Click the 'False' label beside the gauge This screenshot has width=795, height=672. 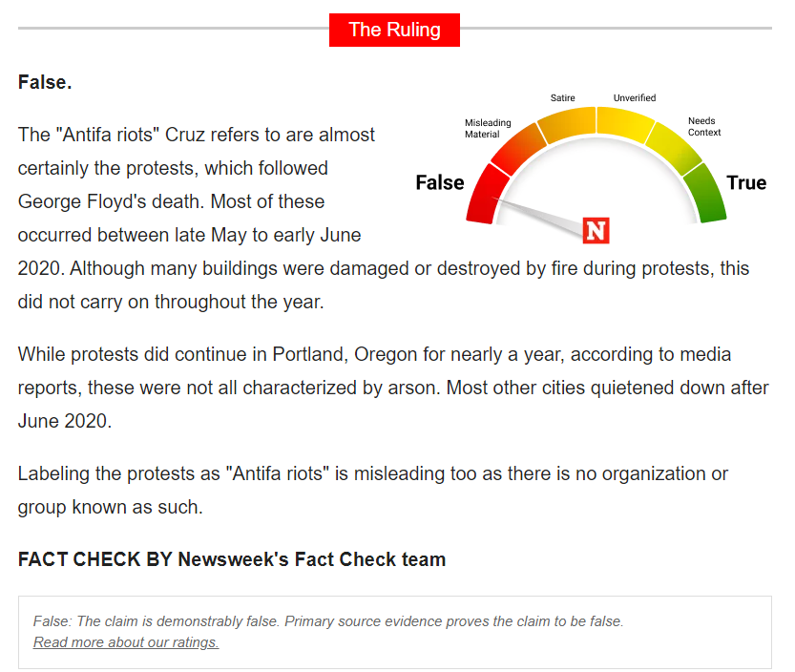440,182
